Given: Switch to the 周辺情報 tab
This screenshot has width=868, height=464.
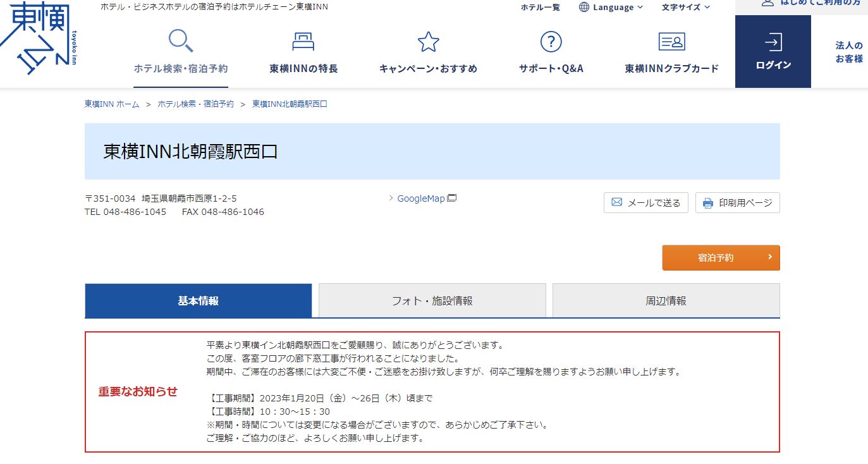Looking at the screenshot, I should pos(666,300).
